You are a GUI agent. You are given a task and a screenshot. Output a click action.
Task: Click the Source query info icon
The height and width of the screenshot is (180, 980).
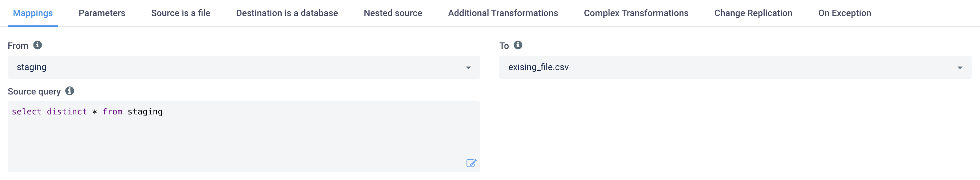point(70,91)
